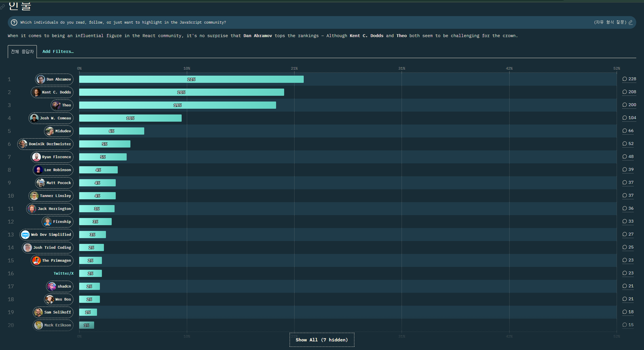Viewport: 644px width, 350px height.
Task: Click the link anchor icon beside heading
Action: pyautogui.click(x=3, y=7)
